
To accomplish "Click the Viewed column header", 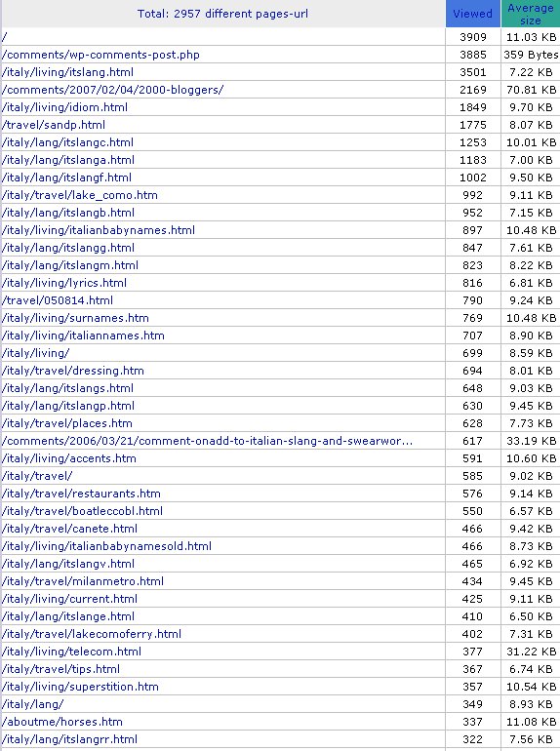I will [473, 14].
